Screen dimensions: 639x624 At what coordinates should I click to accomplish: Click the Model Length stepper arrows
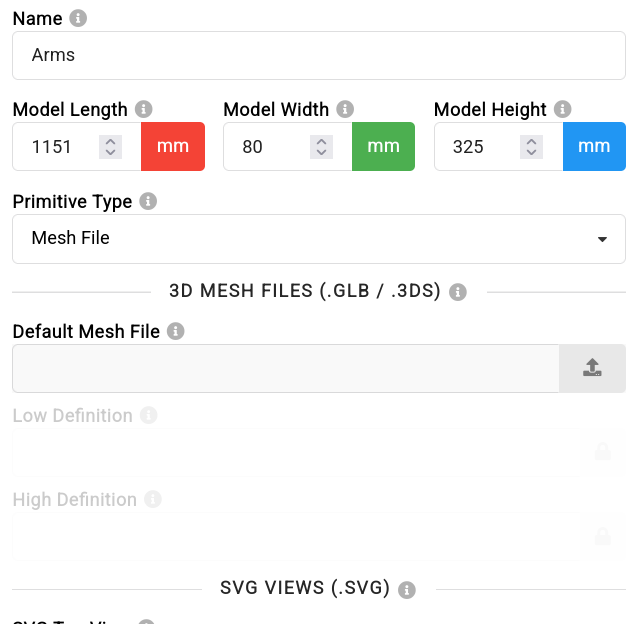pyautogui.click(x=110, y=147)
